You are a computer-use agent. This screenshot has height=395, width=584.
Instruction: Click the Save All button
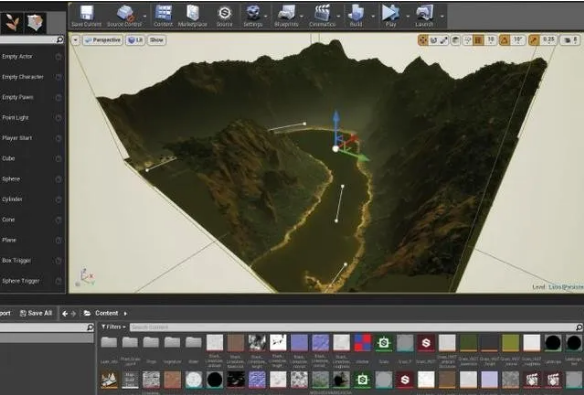(36, 313)
